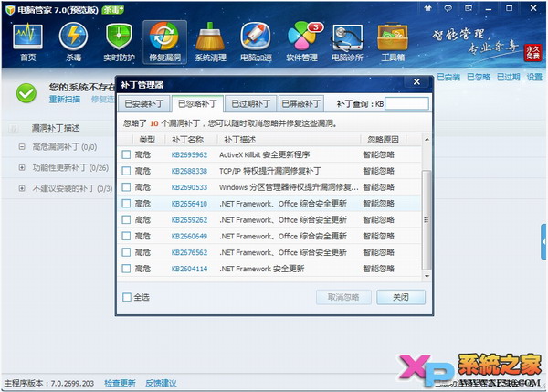Click the 补丁名称 column header

[x=187, y=140]
